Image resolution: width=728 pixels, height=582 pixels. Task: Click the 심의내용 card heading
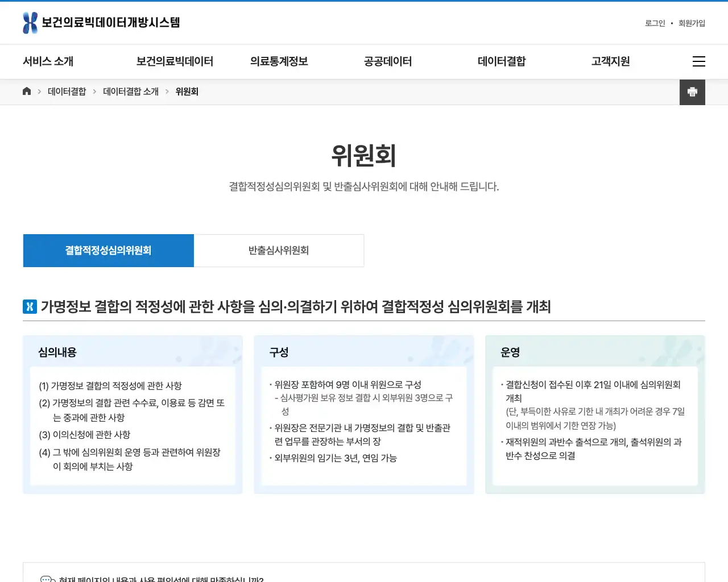click(x=57, y=352)
